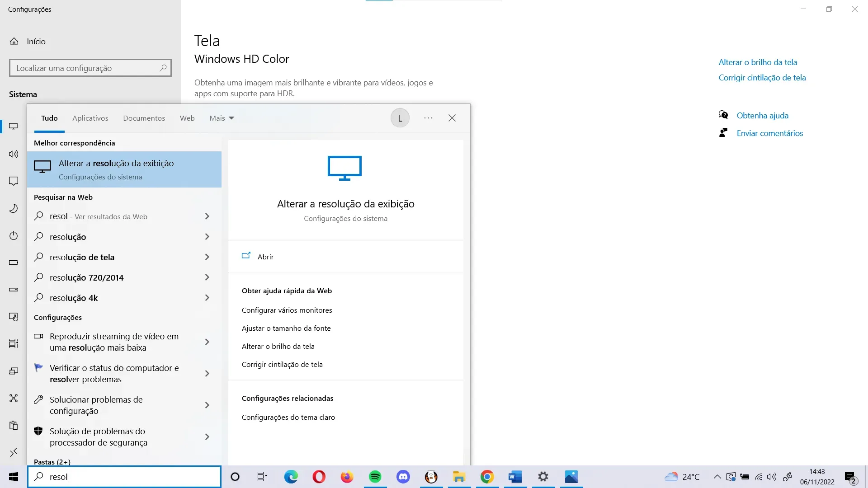Viewport: 868px width, 488px height.
Task: Click 'Obtenha ajuda' link in Settings
Action: [763, 116]
